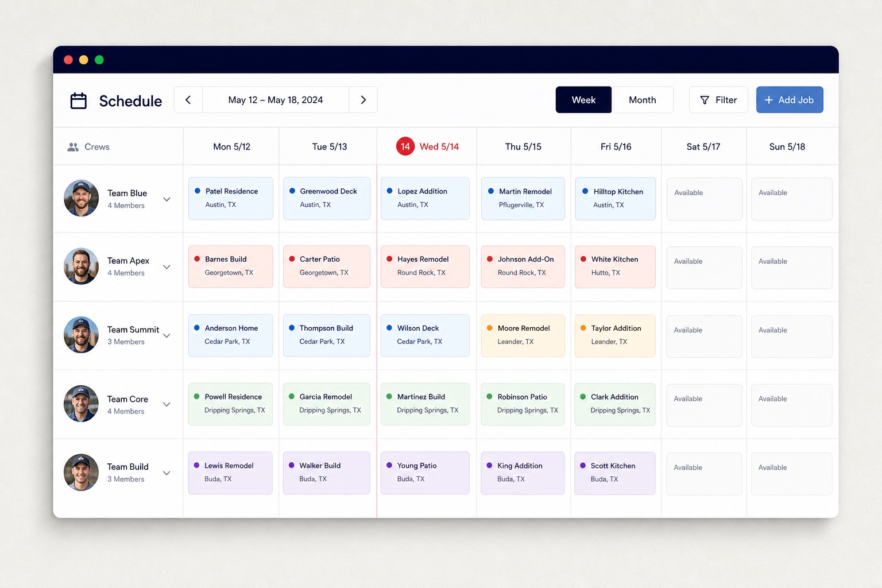This screenshot has height=588, width=882.
Task: Go to previous week arrow
Action: click(188, 100)
